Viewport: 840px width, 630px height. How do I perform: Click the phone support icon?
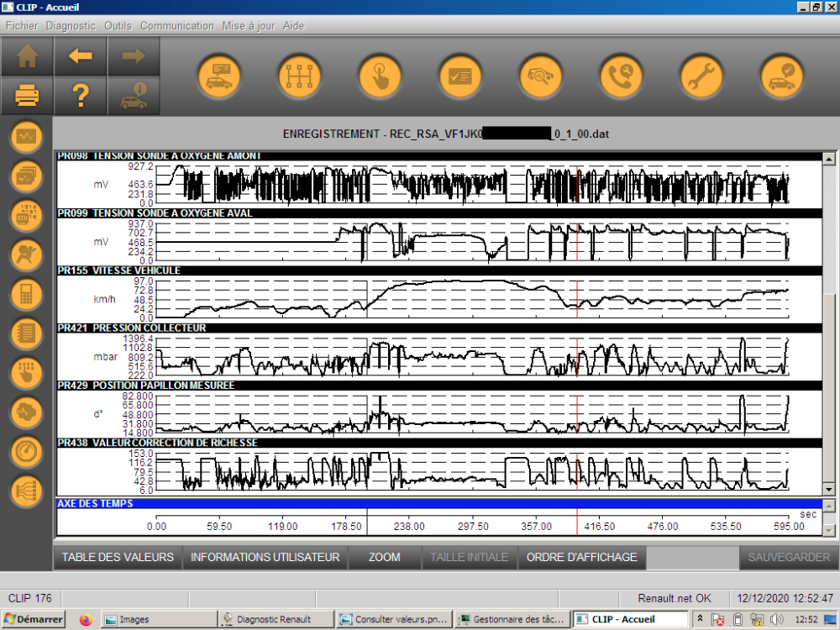(x=620, y=77)
